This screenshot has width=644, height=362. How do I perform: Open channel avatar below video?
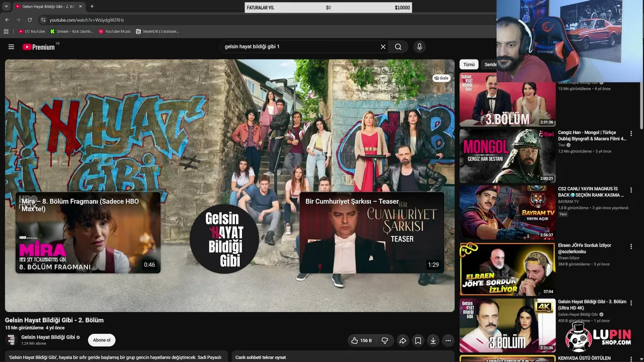(x=11, y=340)
